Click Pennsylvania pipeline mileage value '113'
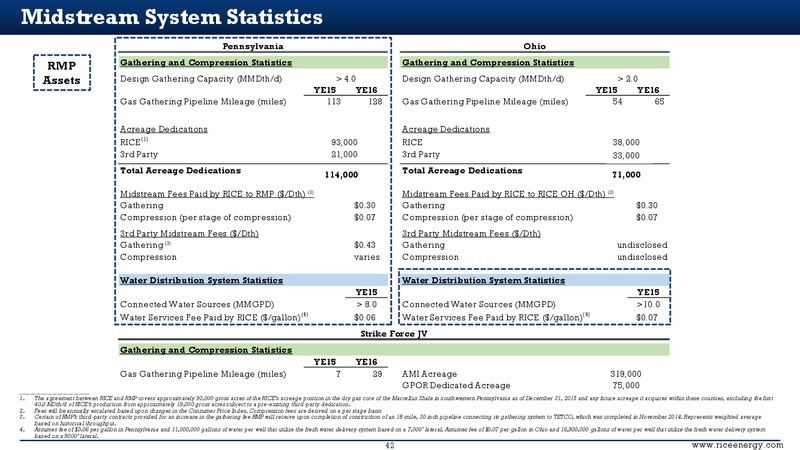Image resolution: width=800 pixels, height=450 pixels. pos(334,102)
